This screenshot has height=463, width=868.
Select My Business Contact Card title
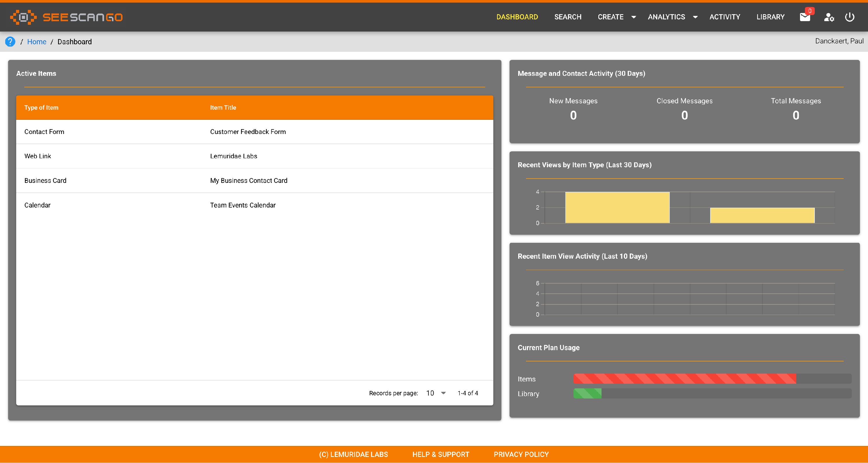coord(249,181)
